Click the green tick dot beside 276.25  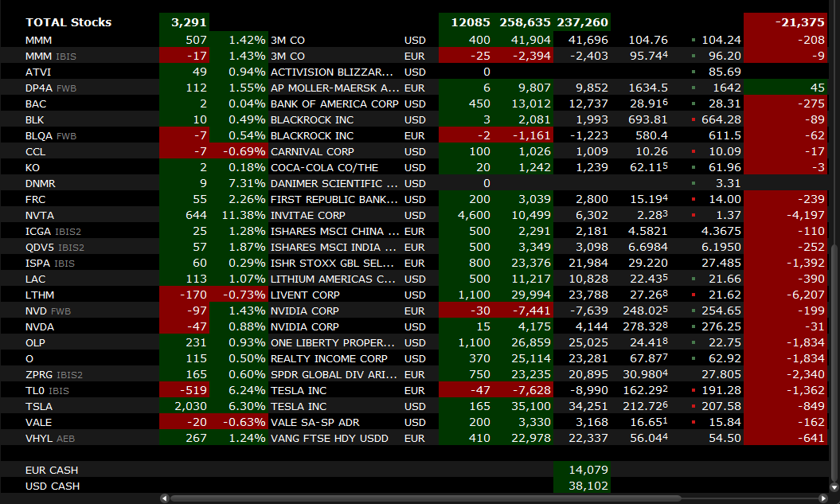point(693,326)
